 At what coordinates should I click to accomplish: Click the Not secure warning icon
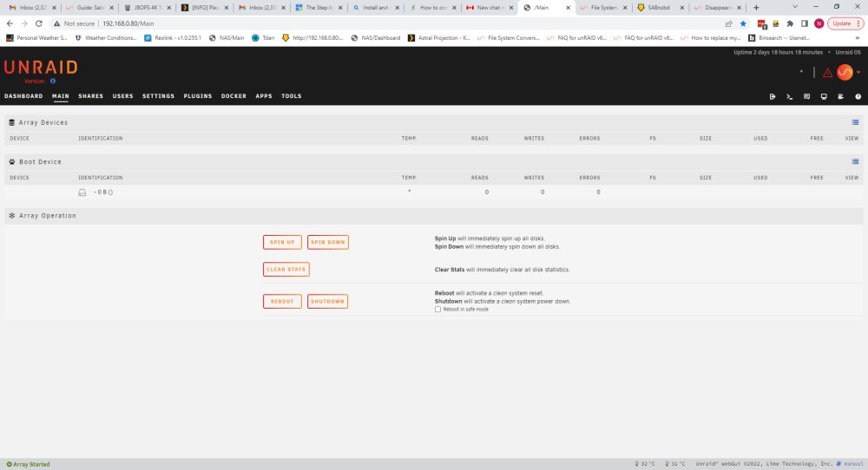point(56,23)
